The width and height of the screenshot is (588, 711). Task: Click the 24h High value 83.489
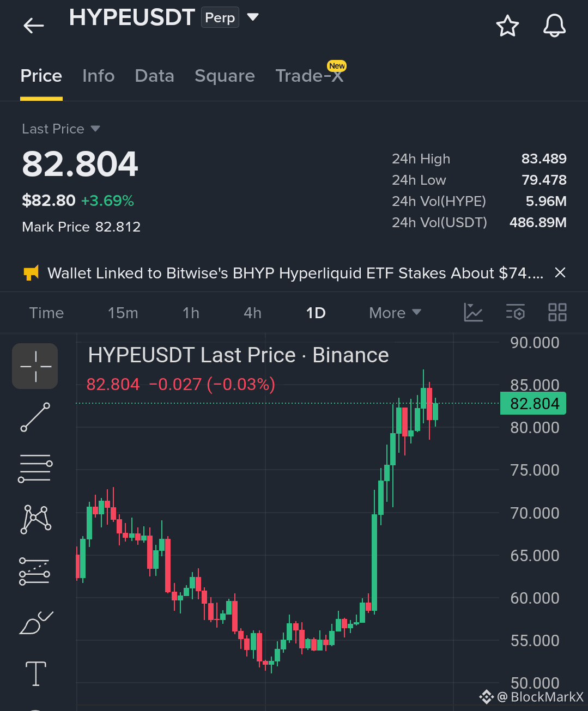[x=544, y=159]
